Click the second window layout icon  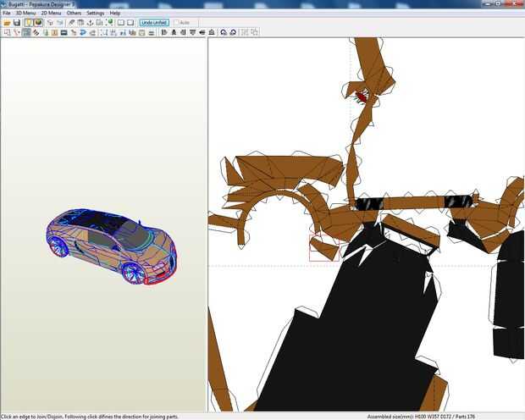point(130,23)
